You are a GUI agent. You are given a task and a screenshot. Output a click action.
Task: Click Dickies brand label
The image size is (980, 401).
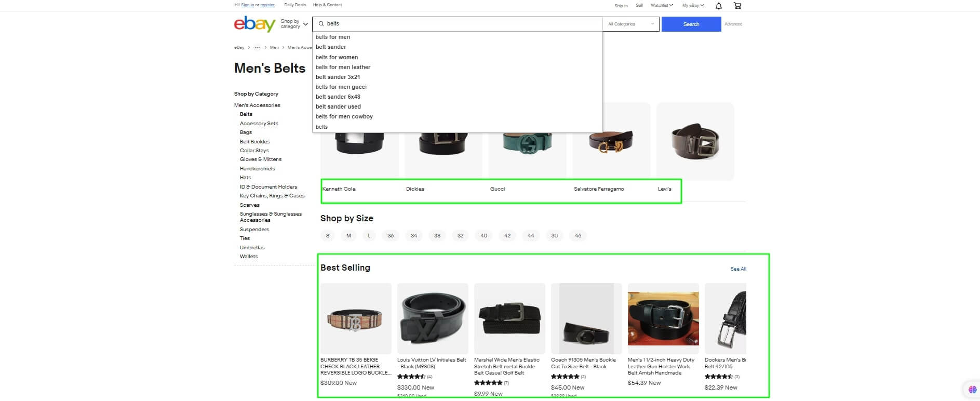click(415, 189)
